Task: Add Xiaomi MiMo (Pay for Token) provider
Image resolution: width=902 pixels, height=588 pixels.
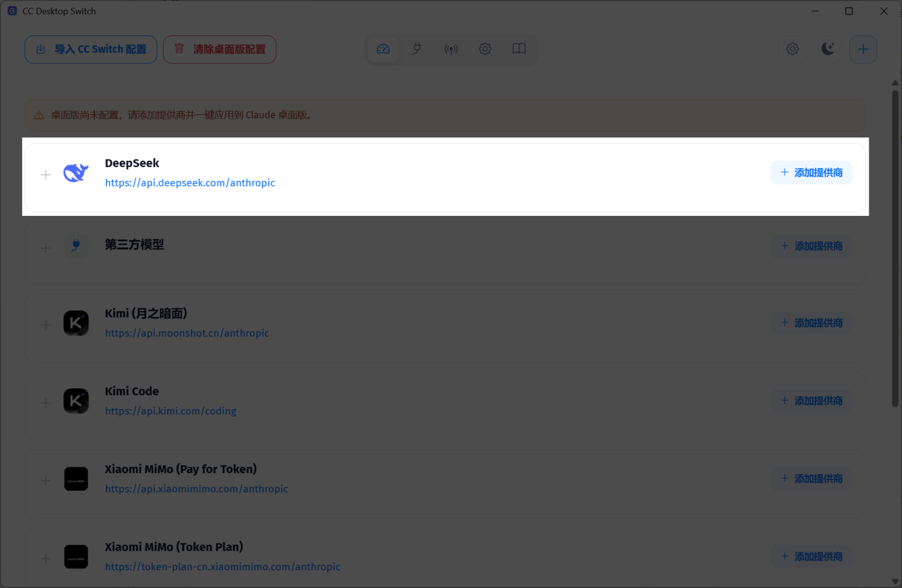Action: [811, 478]
